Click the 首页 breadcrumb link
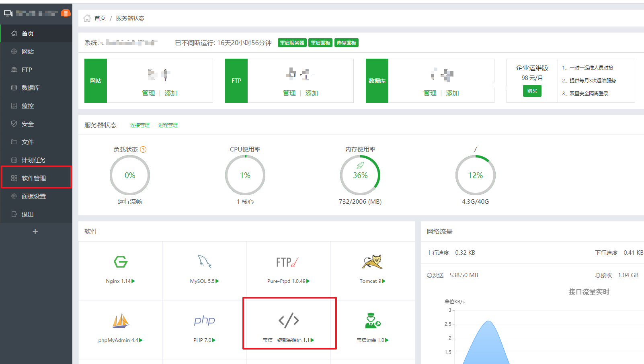Image resolution: width=644 pixels, height=364 pixels. [100, 18]
